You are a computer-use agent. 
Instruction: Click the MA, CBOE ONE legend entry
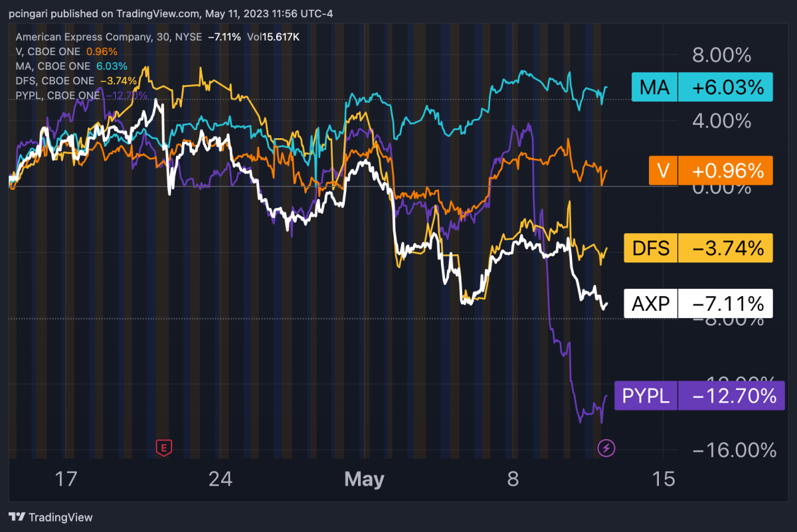pos(53,66)
